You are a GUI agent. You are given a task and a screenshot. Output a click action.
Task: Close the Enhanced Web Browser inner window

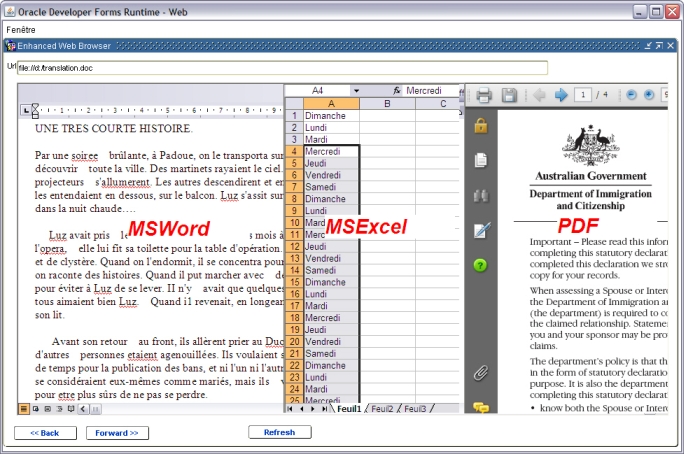(670, 45)
